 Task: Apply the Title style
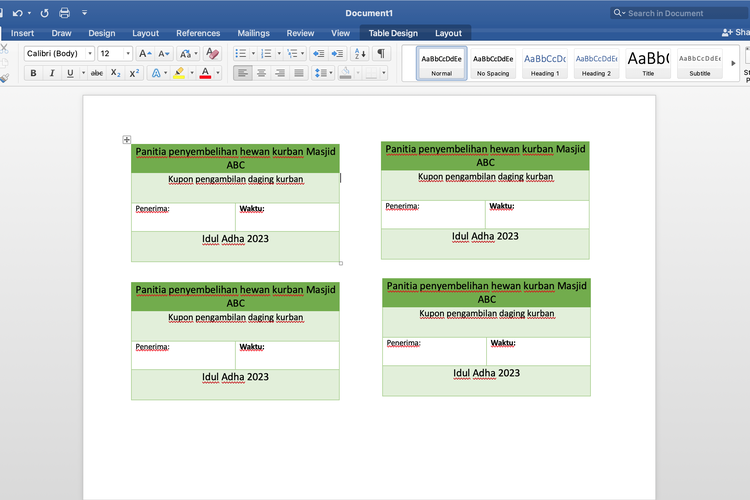coord(648,63)
